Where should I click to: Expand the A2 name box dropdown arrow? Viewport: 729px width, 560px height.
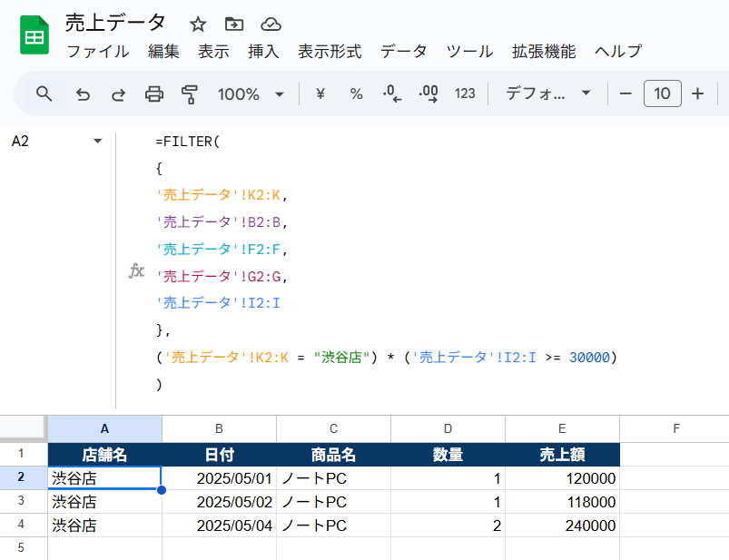coord(97,141)
